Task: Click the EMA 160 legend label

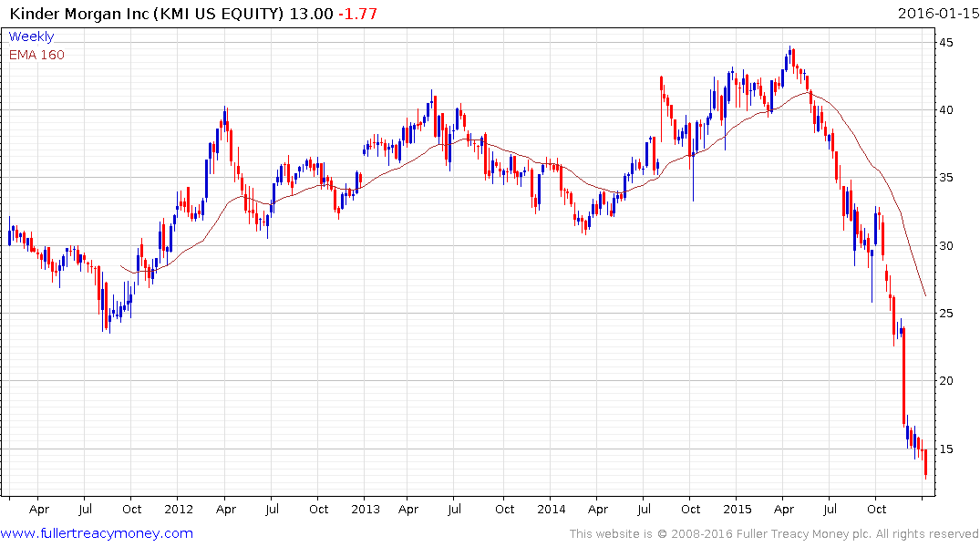Action: [36, 55]
